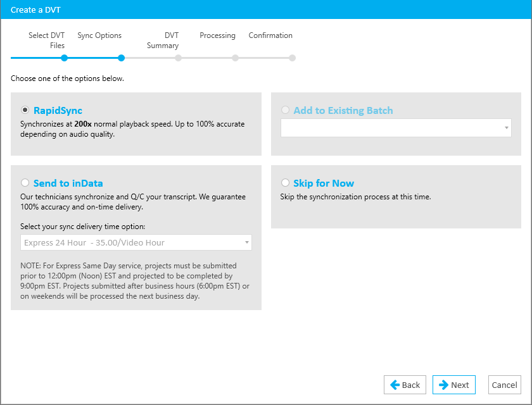This screenshot has width=532, height=405.
Task: Cancel the Create a DVT wizard
Action: point(505,385)
